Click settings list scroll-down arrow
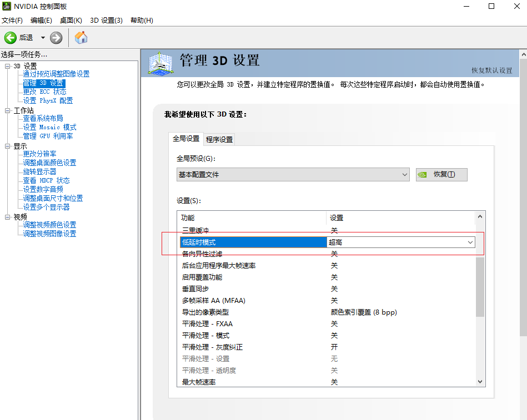Image resolution: width=527 pixels, height=420 pixels. click(x=480, y=381)
